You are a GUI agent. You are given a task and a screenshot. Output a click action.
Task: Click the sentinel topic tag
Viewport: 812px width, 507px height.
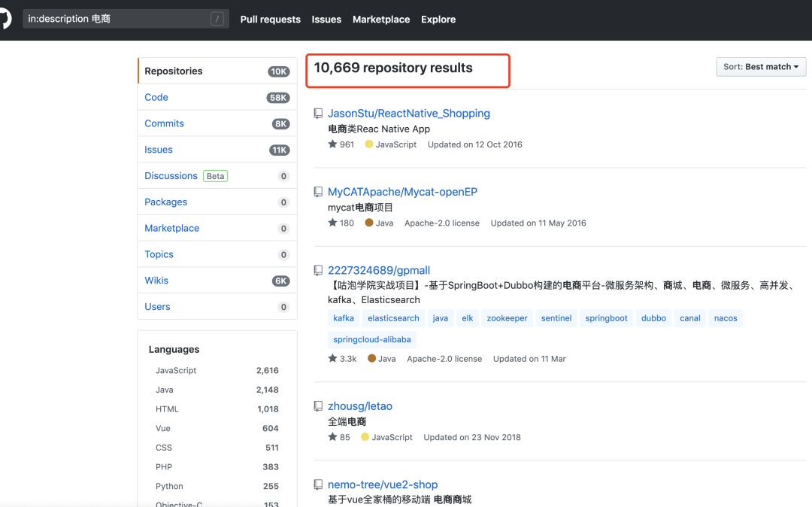point(556,318)
